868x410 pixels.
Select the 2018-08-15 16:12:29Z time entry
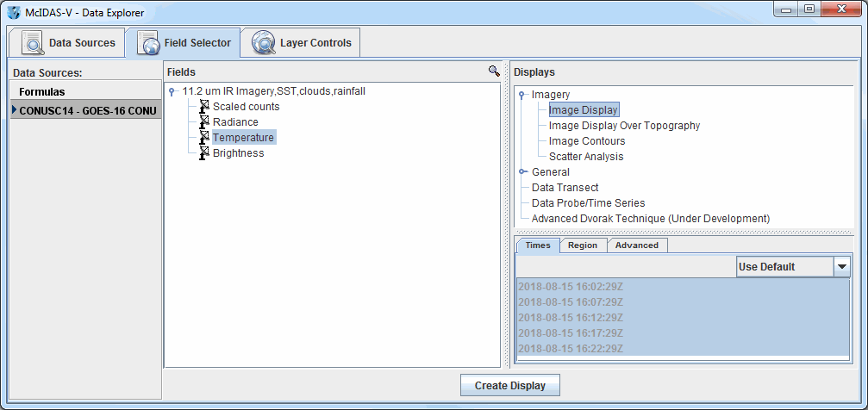[x=570, y=318]
